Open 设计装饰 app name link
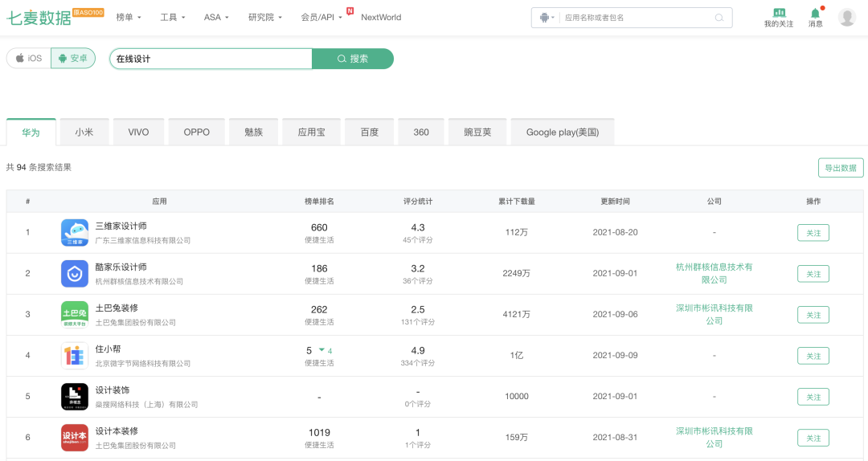 113,390
